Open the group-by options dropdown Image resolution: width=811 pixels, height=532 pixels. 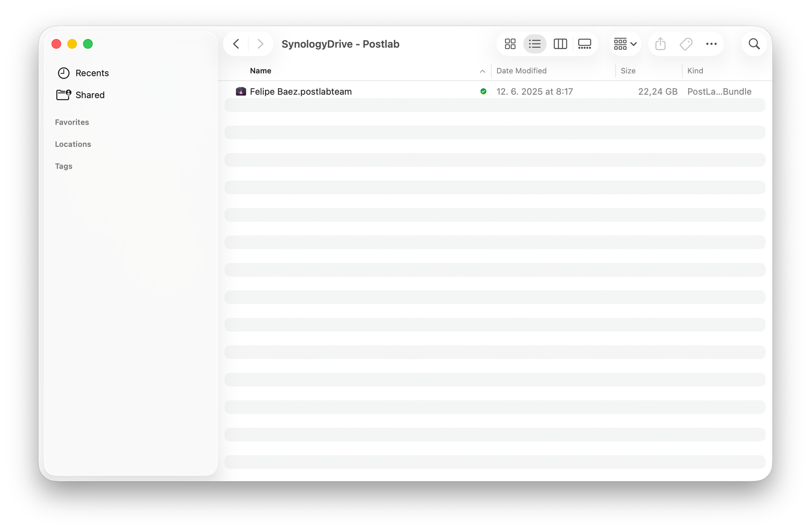click(x=625, y=44)
